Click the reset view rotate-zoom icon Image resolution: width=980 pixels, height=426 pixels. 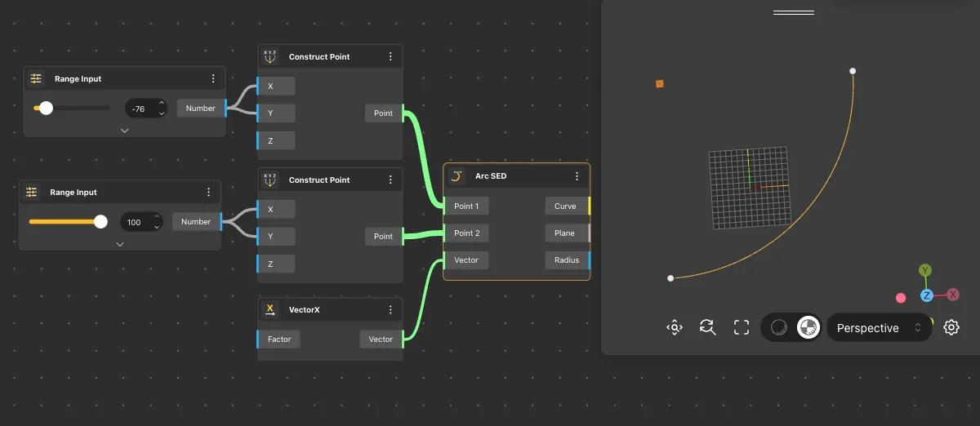[x=707, y=328]
